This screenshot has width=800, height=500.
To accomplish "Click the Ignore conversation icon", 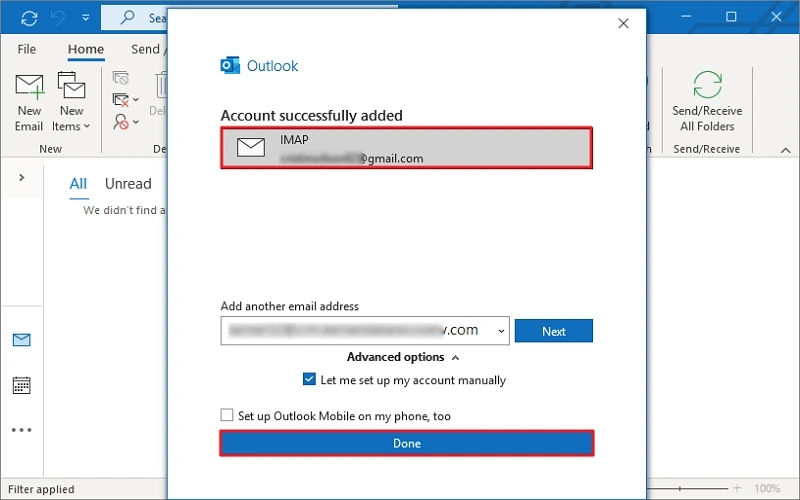I will [121, 78].
